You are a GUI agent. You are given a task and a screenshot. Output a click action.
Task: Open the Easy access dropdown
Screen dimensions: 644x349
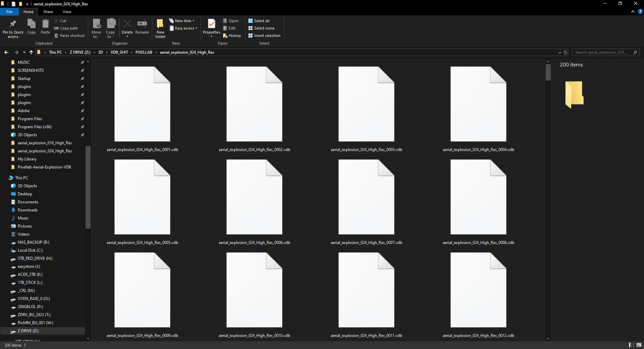(x=183, y=28)
